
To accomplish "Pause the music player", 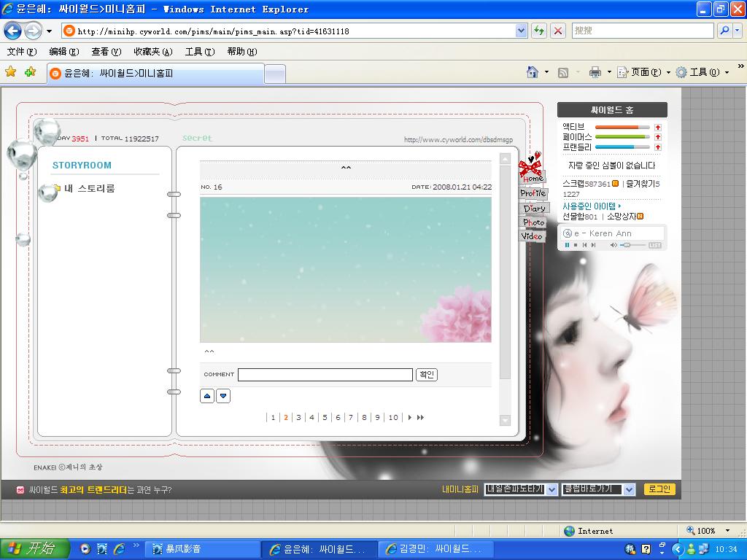I will (567, 245).
